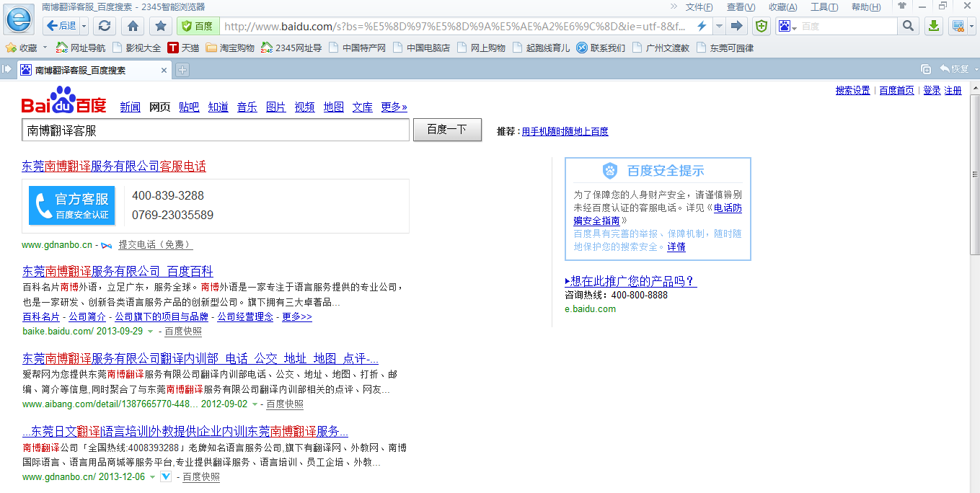Choose search engine via the paw icon dropdown
This screenshot has height=493, width=980.
point(787,26)
